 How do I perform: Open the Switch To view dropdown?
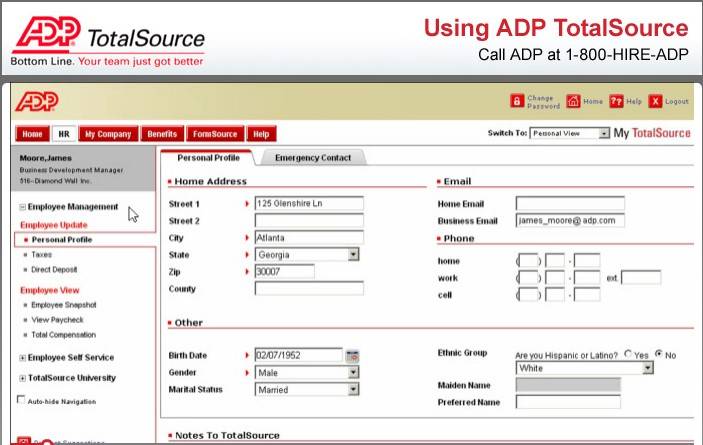pyautogui.click(x=568, y=133)
